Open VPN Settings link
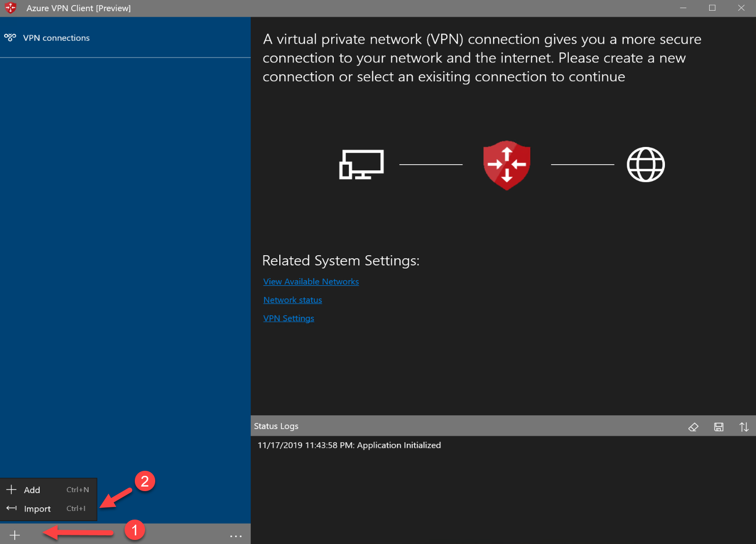Viewport: 756px width, 544px height. [x=288, y=318]
